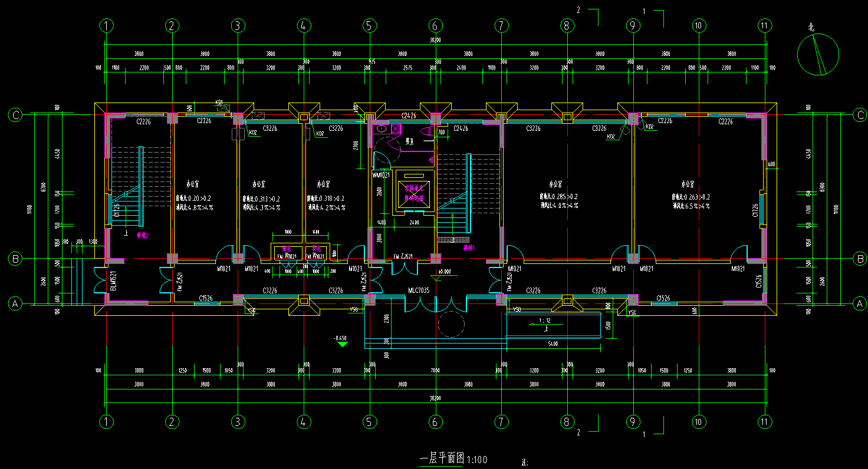Select the round wash basin in restroom
868x469 pixels.
tap(382, 128)
